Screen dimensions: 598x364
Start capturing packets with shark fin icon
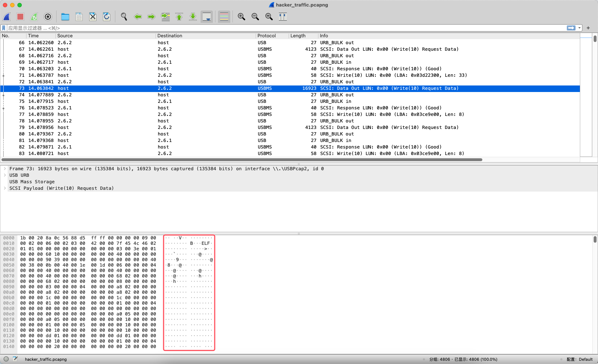7,17
